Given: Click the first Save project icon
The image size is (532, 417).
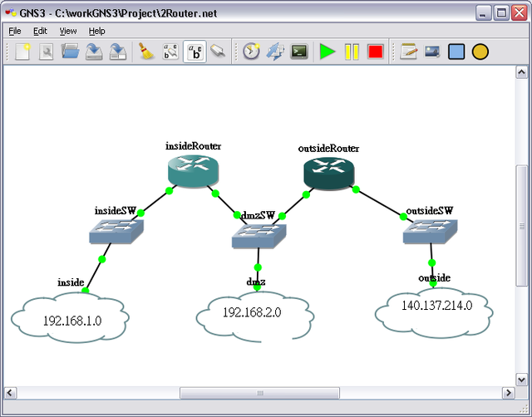Looking at the screenshot, I should 94,52.
